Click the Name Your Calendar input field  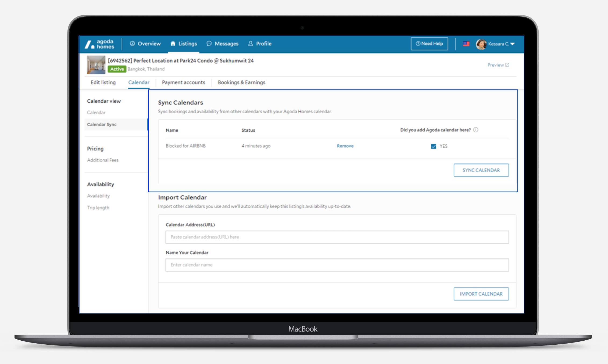pyautogui.click(x=337, y=265)
